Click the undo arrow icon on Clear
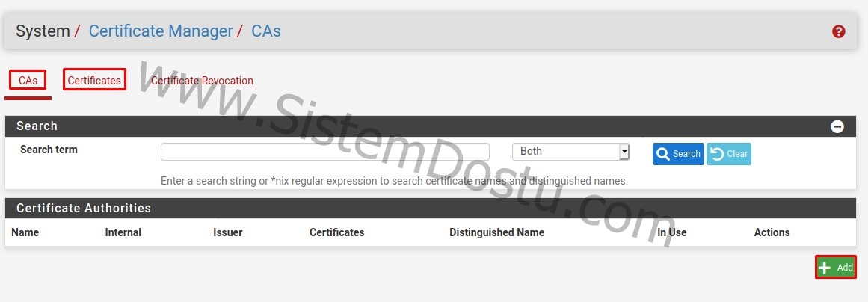The width and height of the screenshot is (868, 302). click(717, 154)
